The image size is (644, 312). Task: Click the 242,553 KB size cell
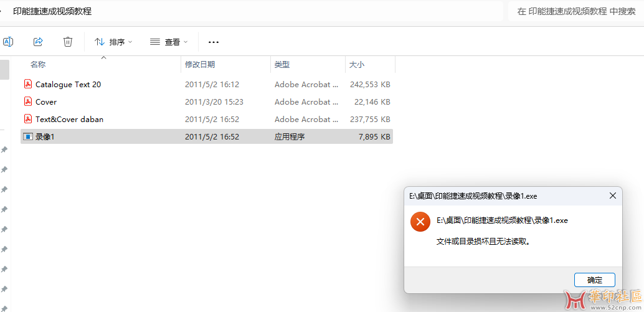point(370,85)
